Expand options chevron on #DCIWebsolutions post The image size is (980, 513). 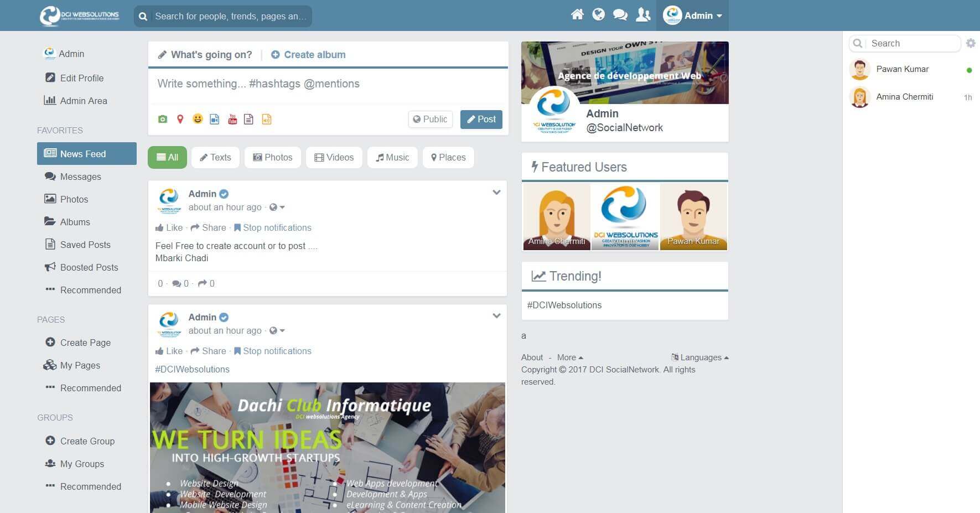pyautogui.click(x=496, y=316)
